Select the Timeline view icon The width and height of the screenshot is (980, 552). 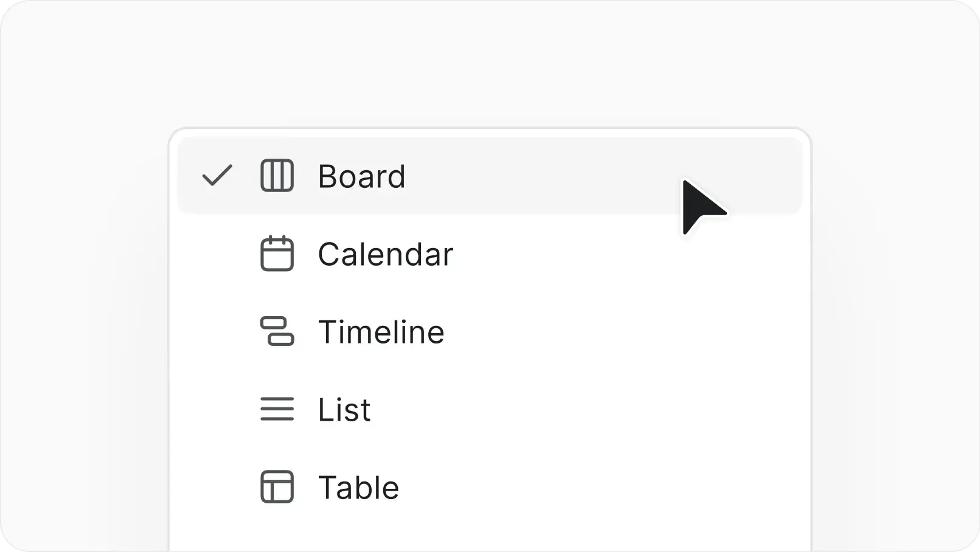[277, 332]
